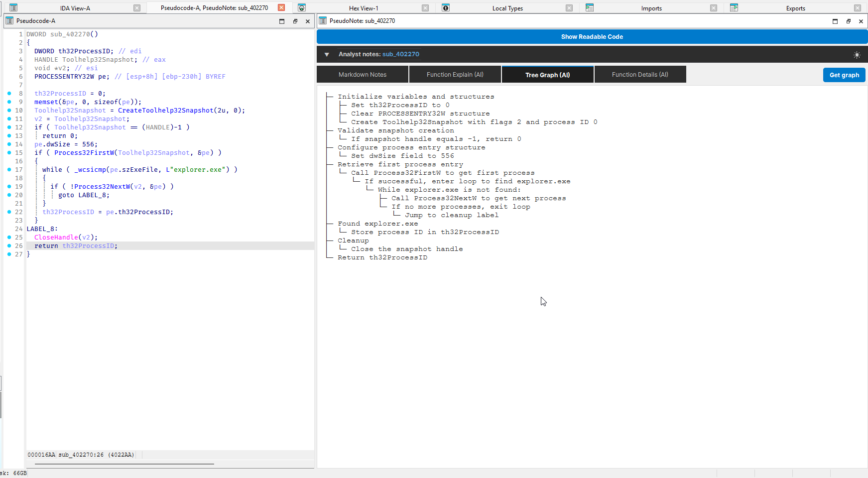Click 'Cleanup' tree node
868x478 pixels.
click(354, 240)
